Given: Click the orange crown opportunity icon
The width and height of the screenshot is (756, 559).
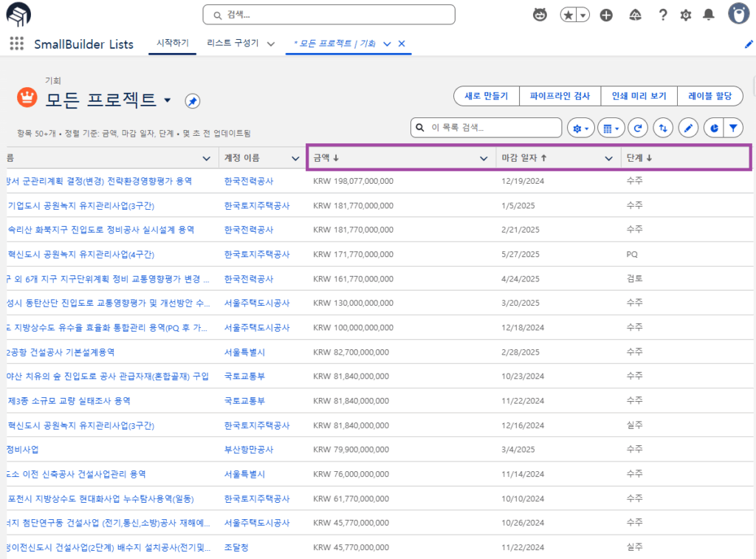Looking at the screenshot, I should coord(27,97).
